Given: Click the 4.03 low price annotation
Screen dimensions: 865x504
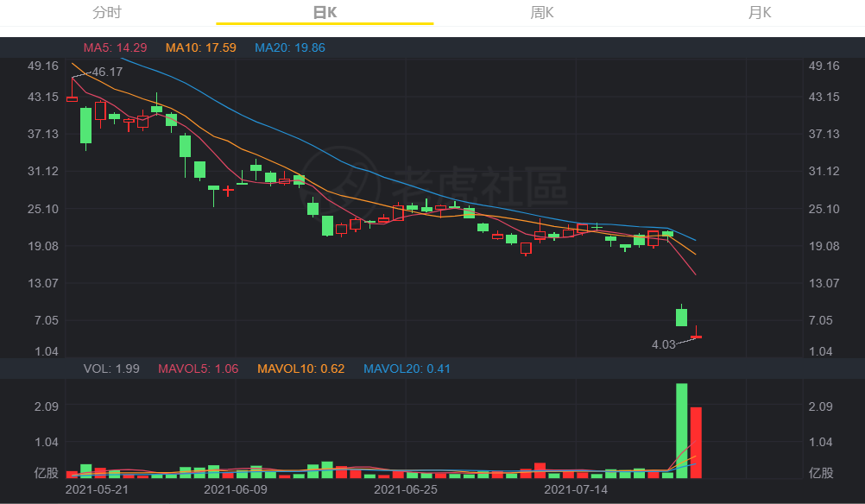Looking at the screenshot, I should coord(664,344).
